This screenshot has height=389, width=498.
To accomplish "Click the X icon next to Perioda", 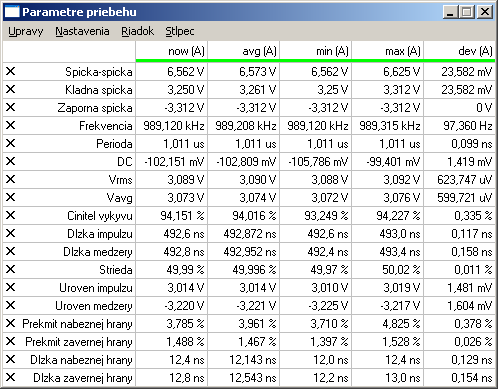I will pyautogui.click(x=11, y=143).
